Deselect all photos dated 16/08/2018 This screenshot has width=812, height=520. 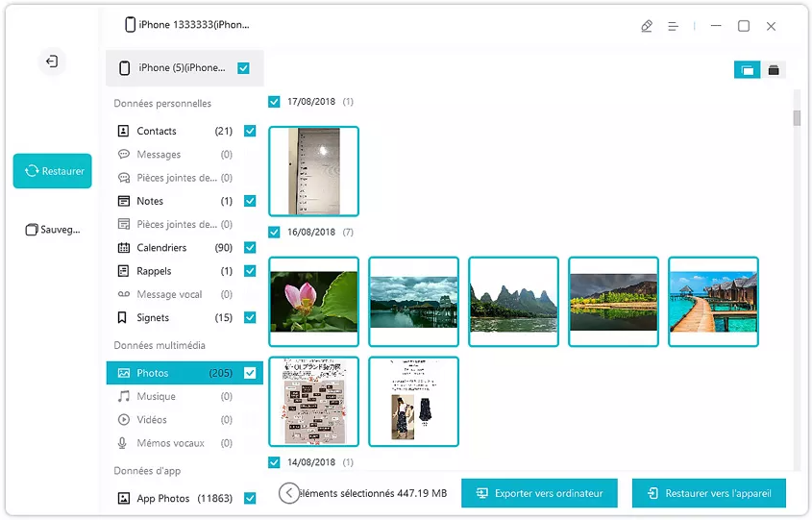275,233
